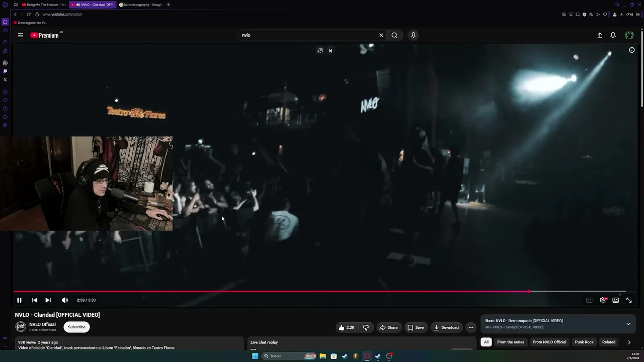Open the Twitch icon in the sidebar
The image size is (644, 362).
pyautogui.click(x=5, y=71)
